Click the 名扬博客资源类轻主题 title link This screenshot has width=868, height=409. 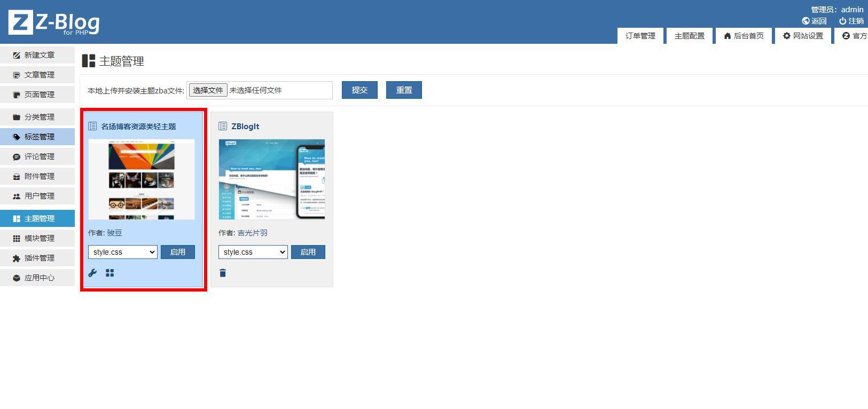tap(138, 127)
